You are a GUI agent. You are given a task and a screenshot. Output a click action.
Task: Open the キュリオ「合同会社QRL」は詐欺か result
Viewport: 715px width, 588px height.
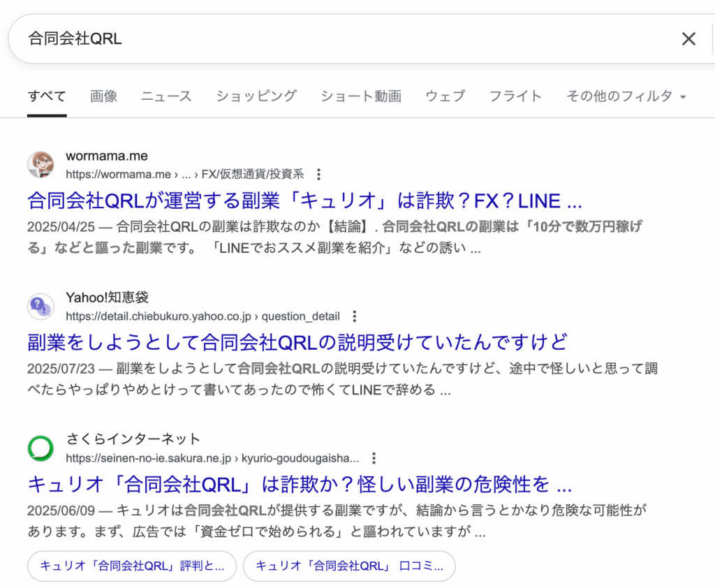300,485
